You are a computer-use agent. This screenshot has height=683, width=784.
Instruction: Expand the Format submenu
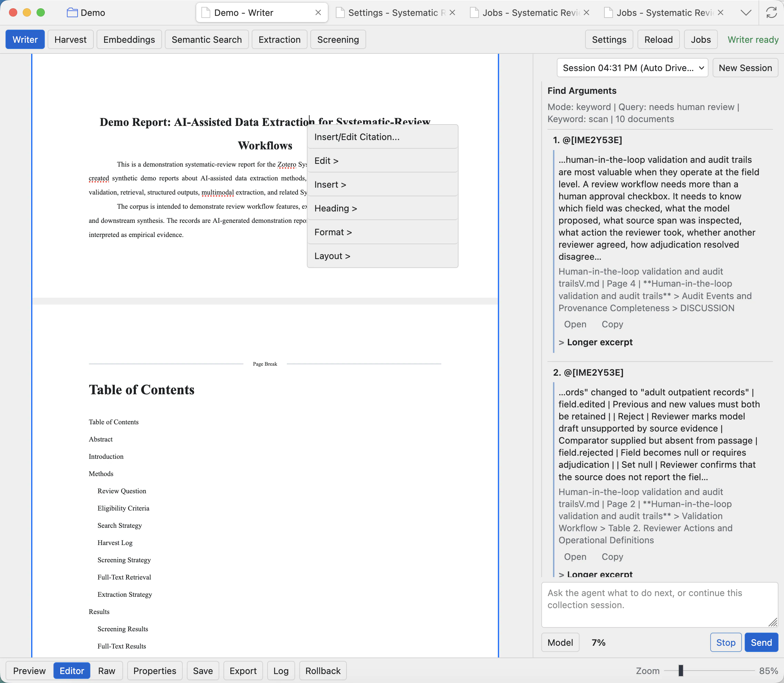click(x=382, y=232)
